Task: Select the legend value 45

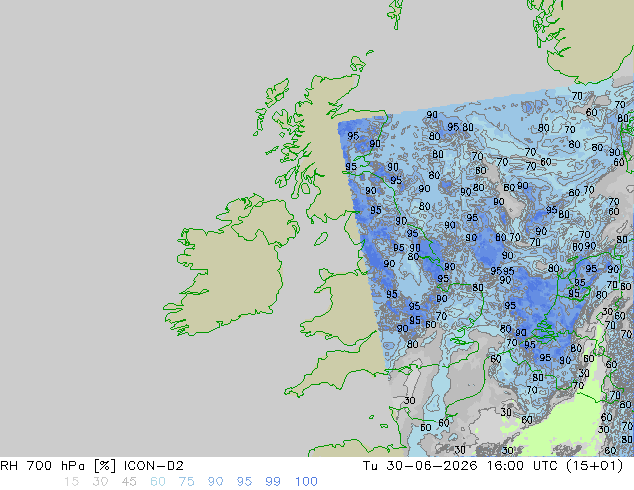Action: coord(129,482)
